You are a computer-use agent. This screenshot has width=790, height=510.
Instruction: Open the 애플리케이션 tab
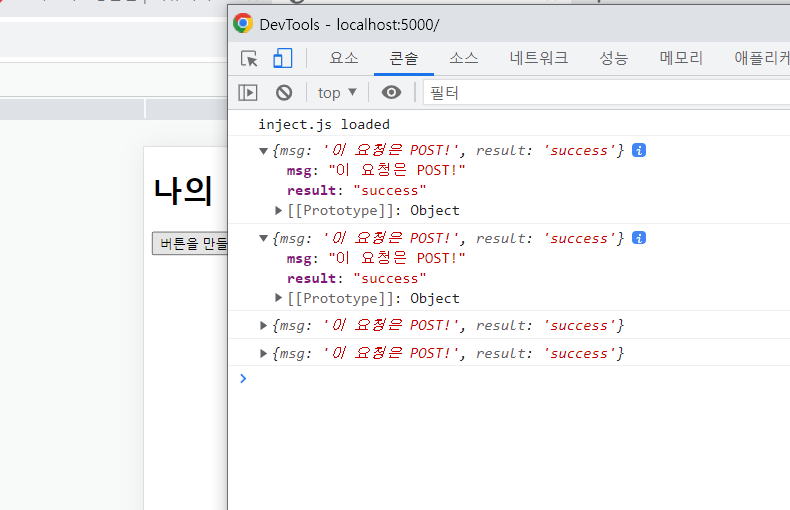[x=762, y=58]
